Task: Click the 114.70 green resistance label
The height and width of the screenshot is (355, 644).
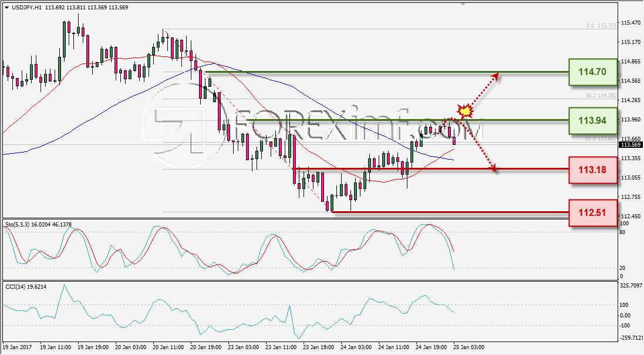Action: 593,72
